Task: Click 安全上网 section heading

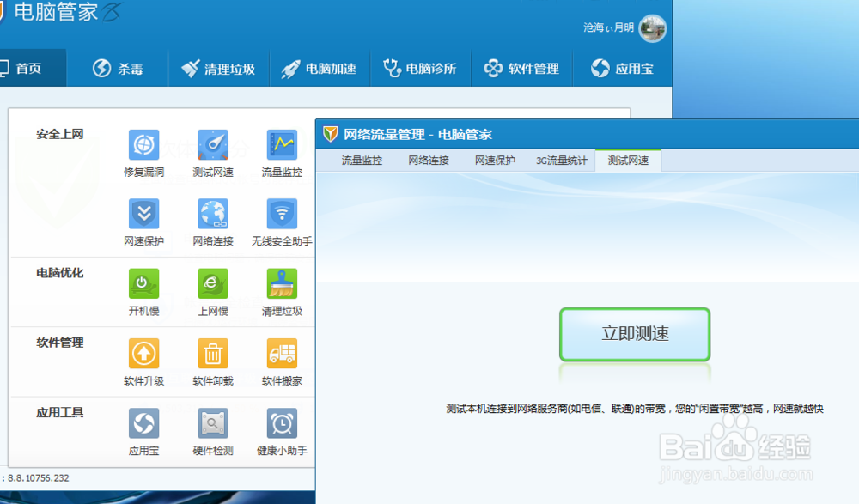Action: pyautogui.click(x=60, y=134)
